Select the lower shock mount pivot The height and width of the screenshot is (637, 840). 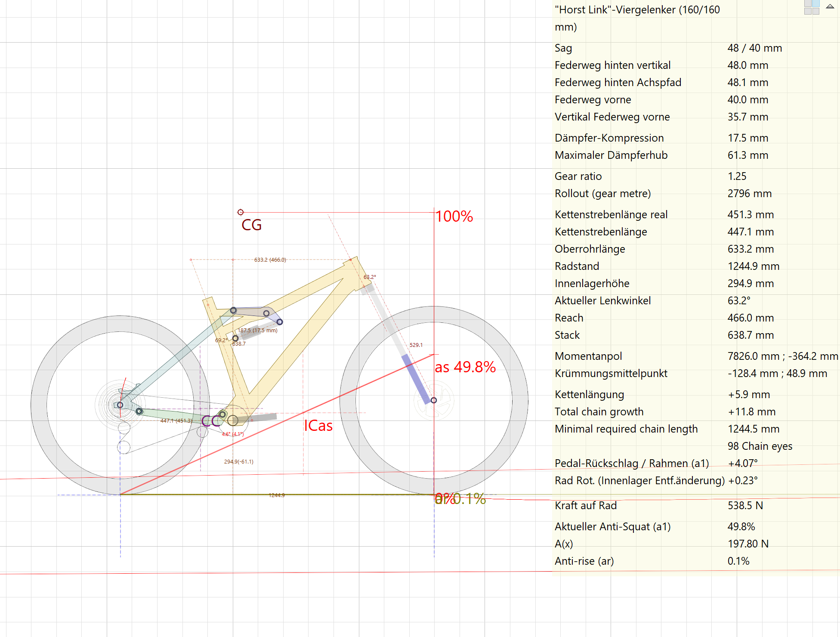click(235, 338)
